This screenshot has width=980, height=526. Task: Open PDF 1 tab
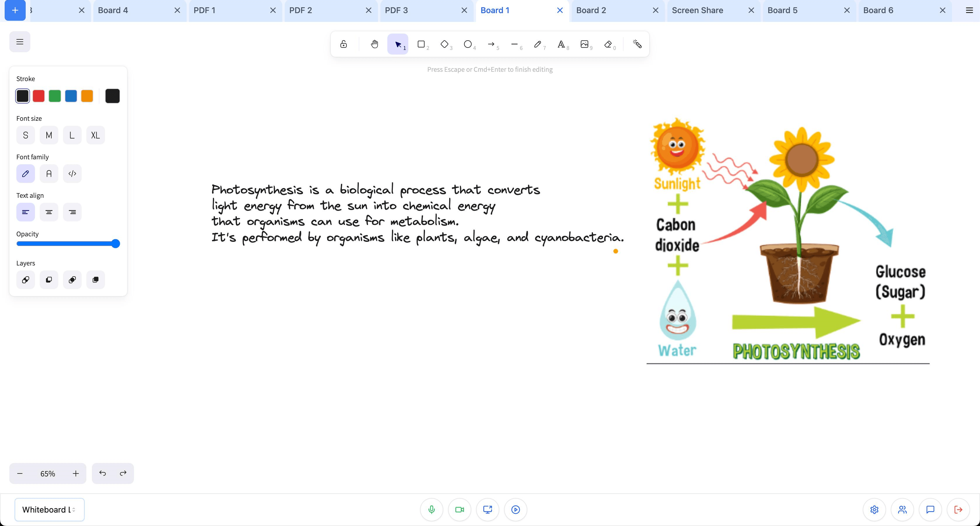pyautogui.click(x=204, y=10)
